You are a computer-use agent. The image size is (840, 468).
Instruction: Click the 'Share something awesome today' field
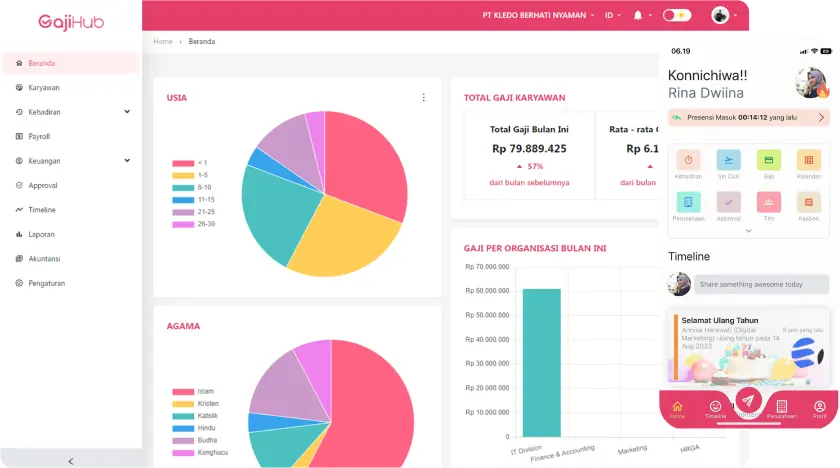point(761,284)
